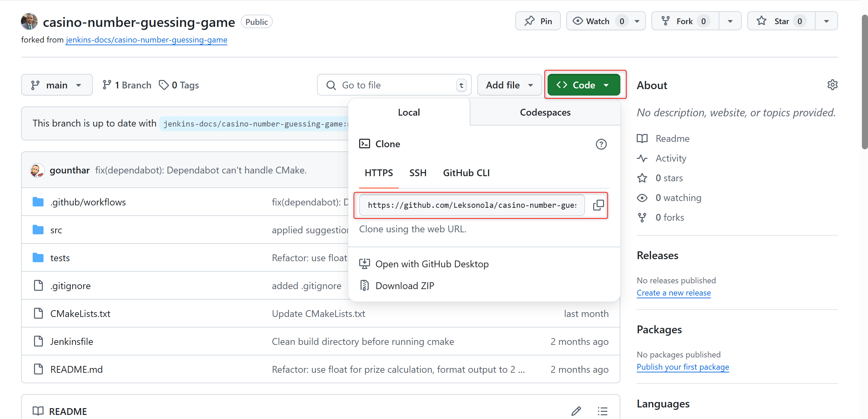Image resolution: width=868 pixels, height=419 pixels.
Task: Expand the Watch notifications dropdown arrow
Action: pyautogui.click(x=637, y=21)
